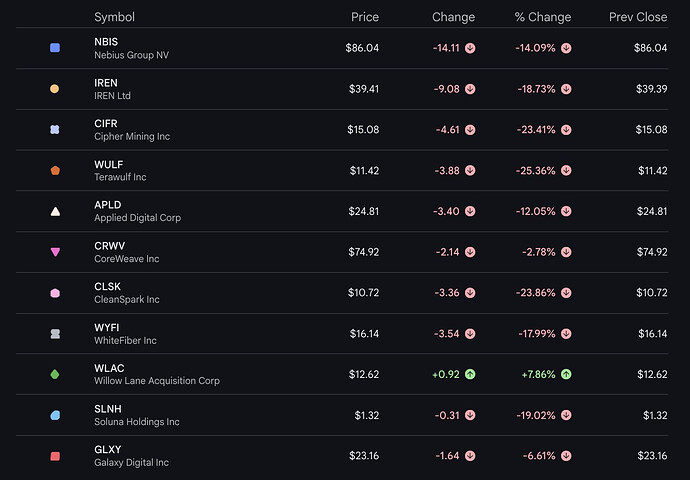Click the pink inverted triangle beside CRWV
The image size is (690, 480).
pos(55,252)
